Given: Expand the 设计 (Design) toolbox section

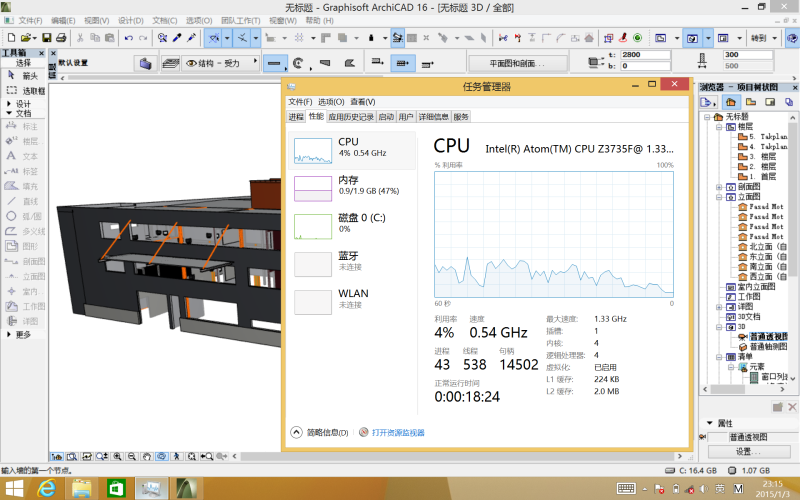Looking at the screenshot, I should coord(20,103).
